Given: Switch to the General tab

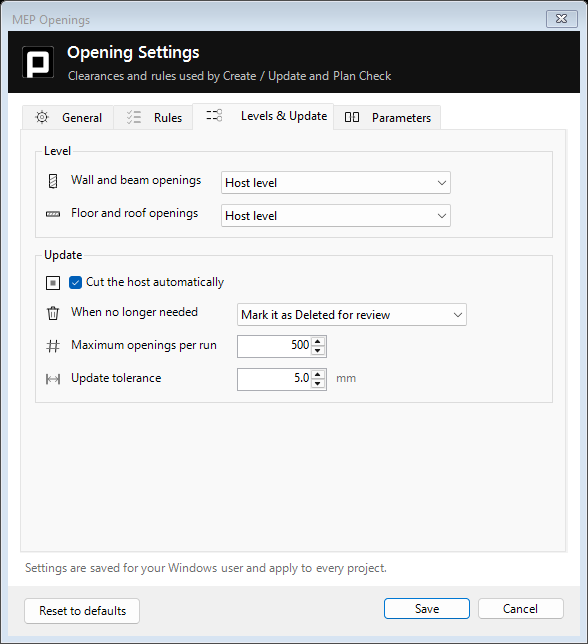Looking at the screenshot, I should (x=68, y=117).
